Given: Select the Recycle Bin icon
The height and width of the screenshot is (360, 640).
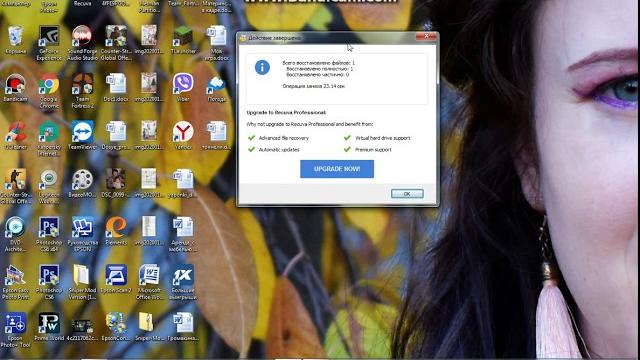Looking at the screenshot, I should (x=16, y=40).
